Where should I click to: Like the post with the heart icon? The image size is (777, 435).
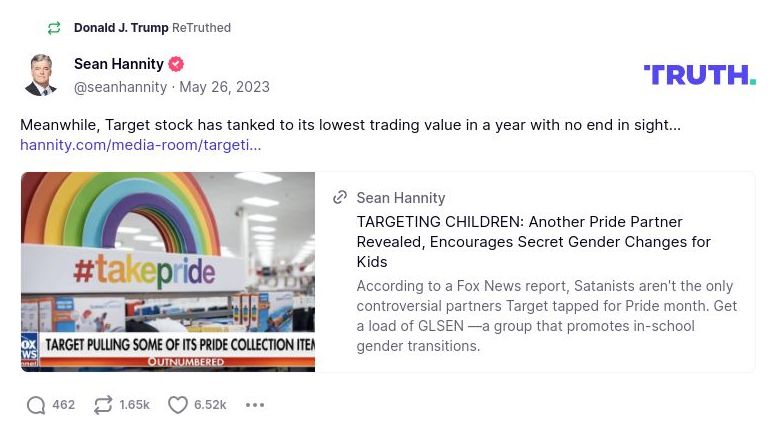point(177,405)
